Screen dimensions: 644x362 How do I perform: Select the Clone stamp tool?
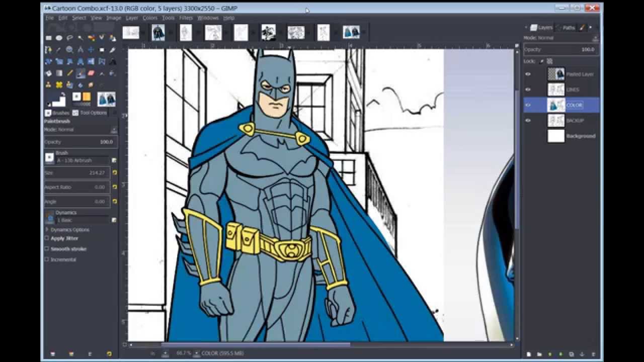[x=48, y=85]
